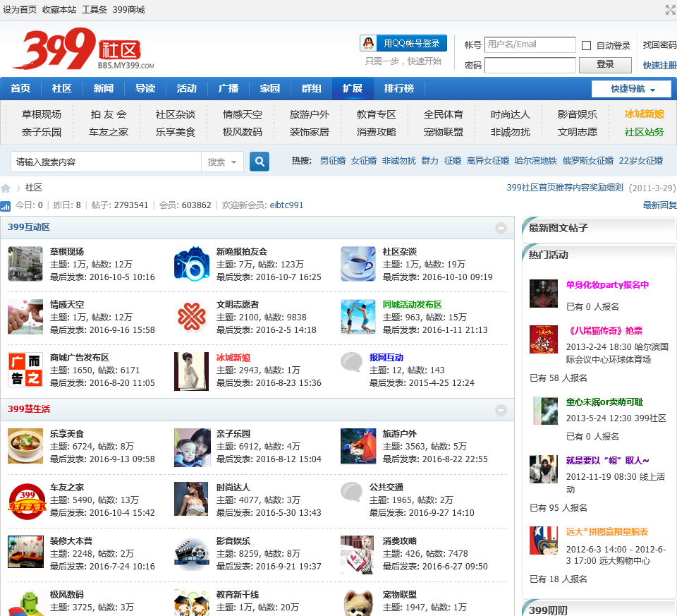Open the 装修大本营 living room icon
Viewport: 677px width, 616px height.
pyautogui.click(x=25, y=552)
